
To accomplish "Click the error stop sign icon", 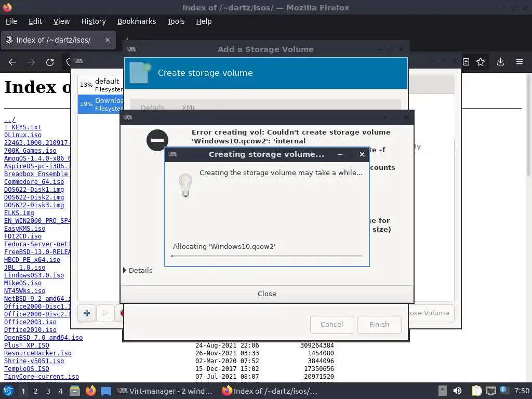I will [x=157, y=140].
